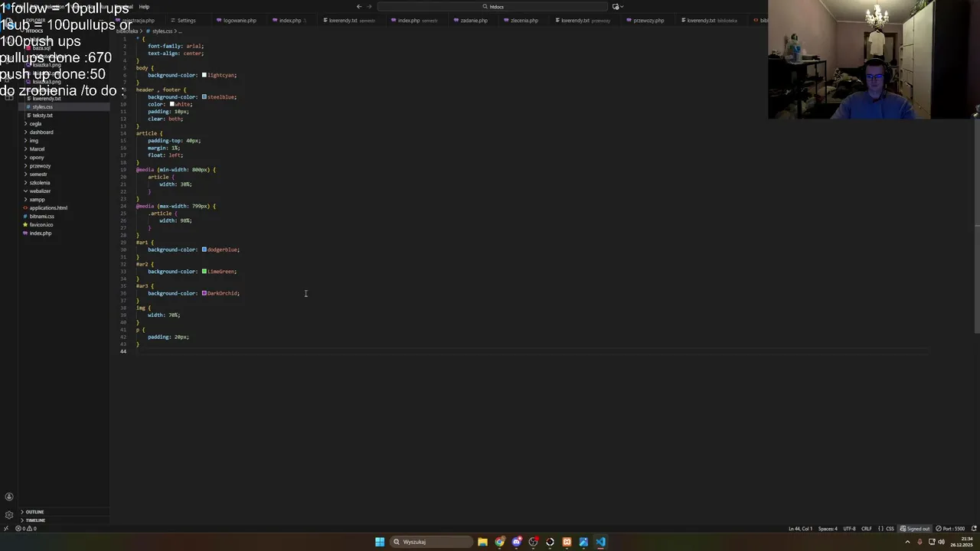Open the kwerendy.txt biblioteka tab

710,21
